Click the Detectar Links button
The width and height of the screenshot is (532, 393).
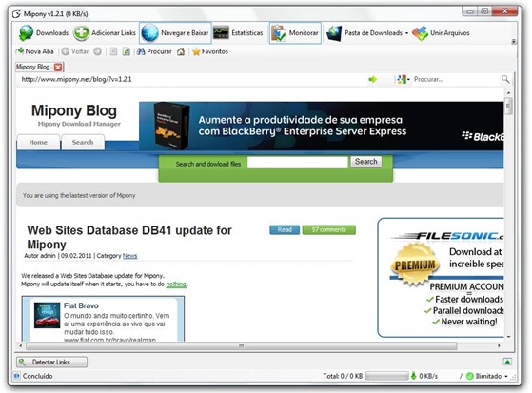(51, 363)
